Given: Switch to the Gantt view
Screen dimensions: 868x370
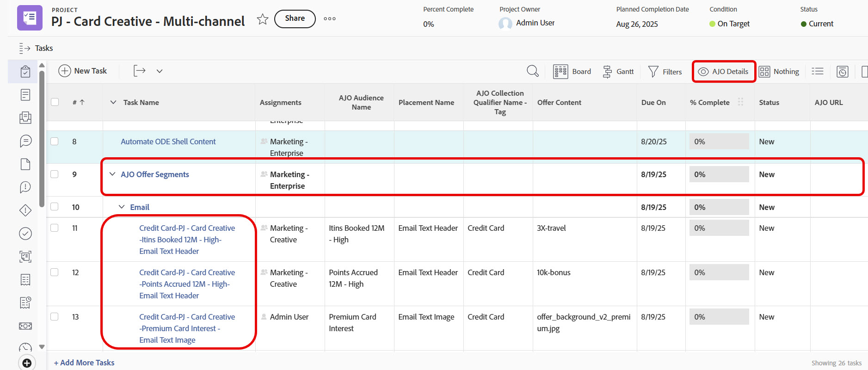Looking at the screenshot, I should click(x=618, y=72).
